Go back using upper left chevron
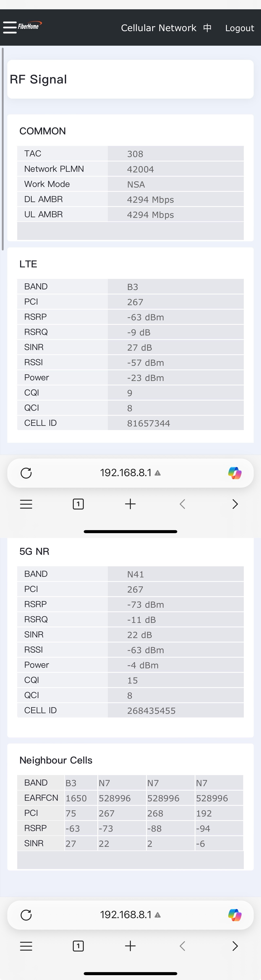 (182, 504)
